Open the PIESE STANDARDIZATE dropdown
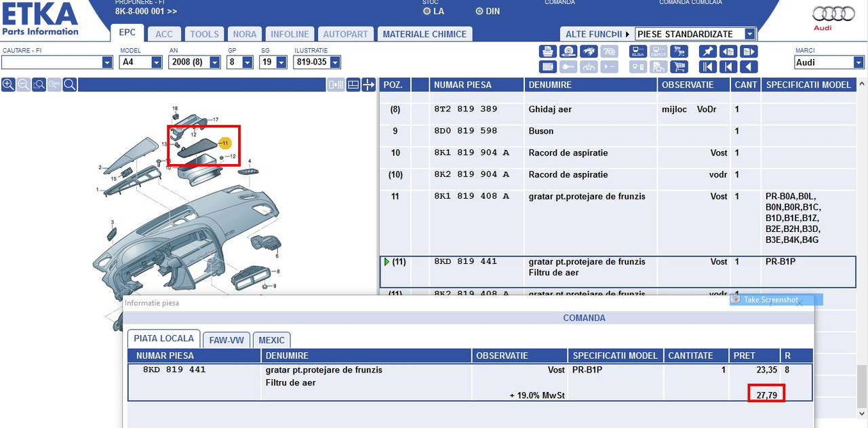This screenshot has height=428, width=868. click(749, 34)
